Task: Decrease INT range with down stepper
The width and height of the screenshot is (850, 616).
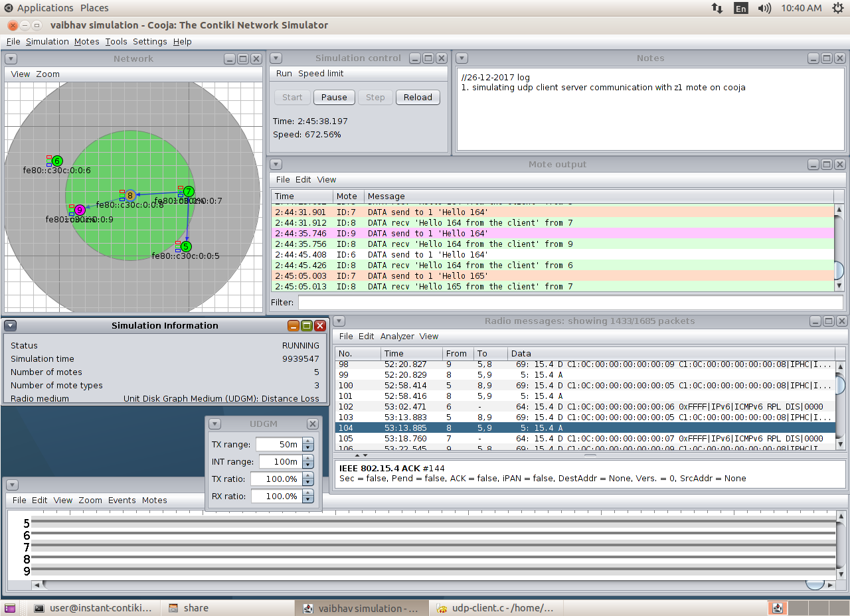Action: [x=307, y=465]
